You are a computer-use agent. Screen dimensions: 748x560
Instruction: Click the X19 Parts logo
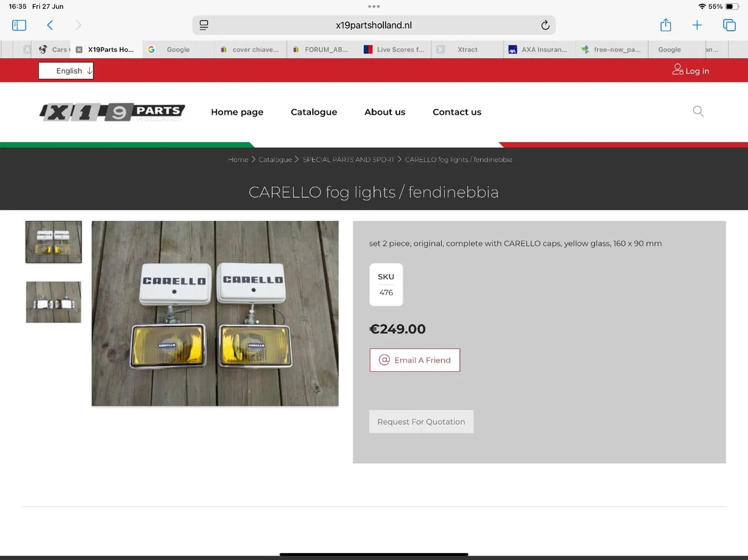[x=112, y=112]
